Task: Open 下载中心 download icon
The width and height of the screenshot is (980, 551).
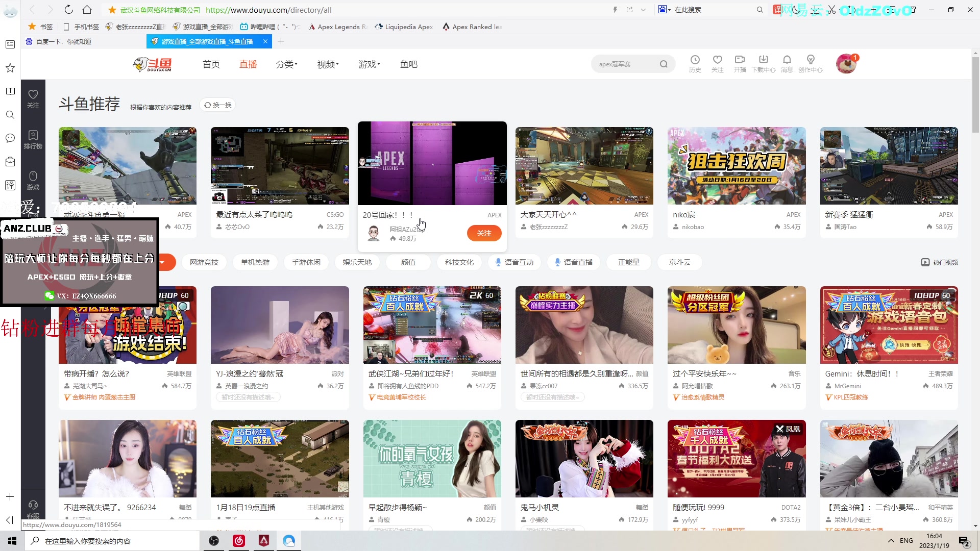Action: (763, 64)
